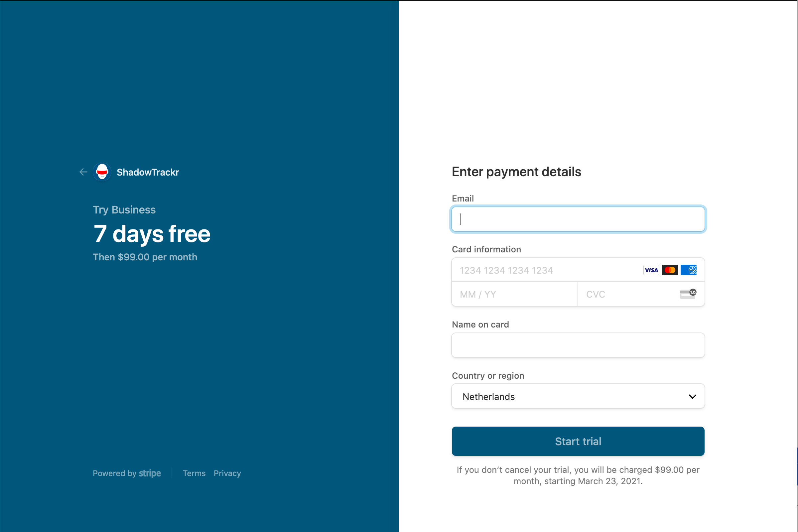Open the Privacy page
The height and width of the screenshot is (532, 798).
pos(227,473)
